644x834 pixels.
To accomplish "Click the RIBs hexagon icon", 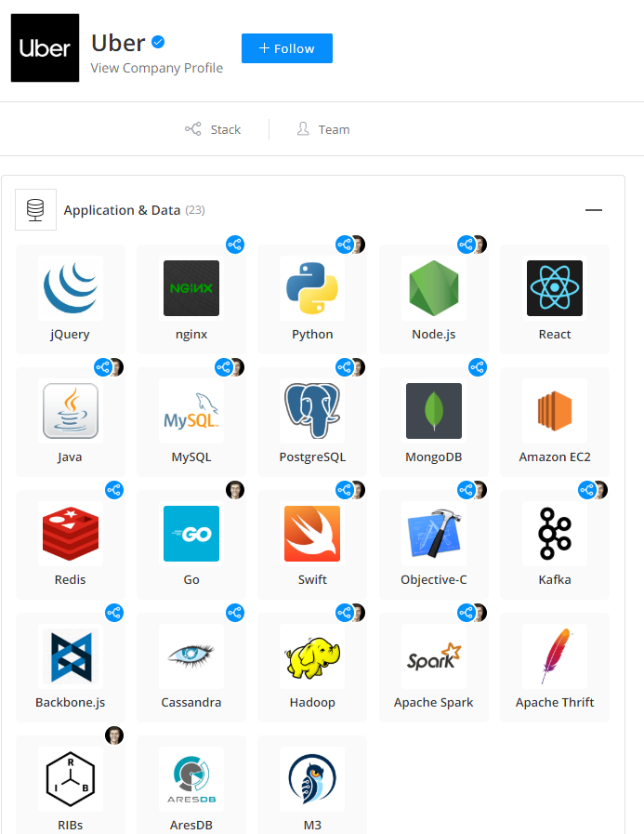I will pyautogui.click(x=71, y=779).
